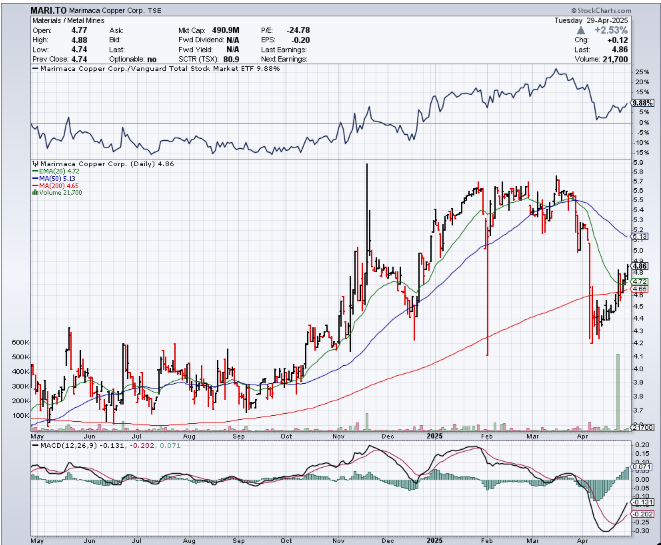Click the 4.86 last price tag on axis

tap(642, 266)
